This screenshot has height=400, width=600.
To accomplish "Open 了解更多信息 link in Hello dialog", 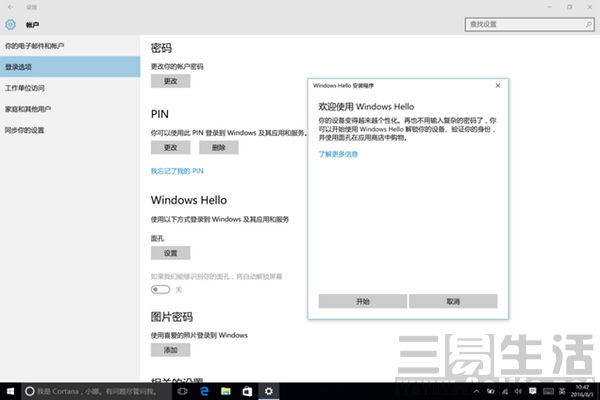I will tap(338, 154).
